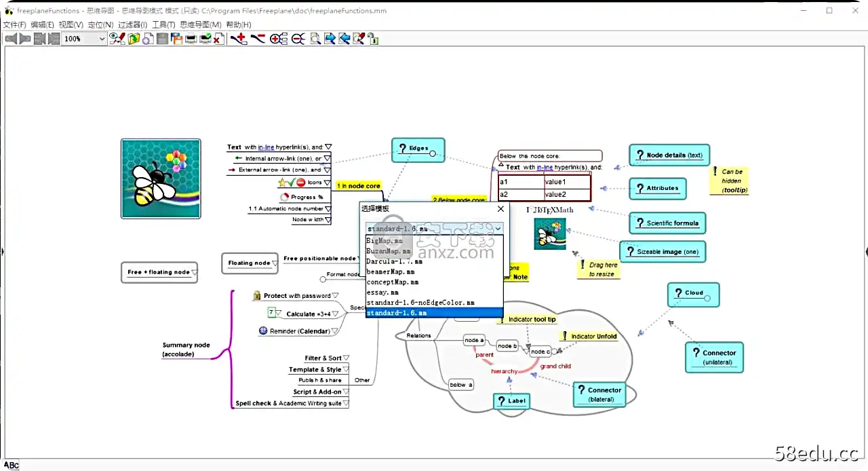Image resolution: width=868 pixels, height=471 pixels.
Task: Open print preview from the toolbar
Action: pos(205,39)
